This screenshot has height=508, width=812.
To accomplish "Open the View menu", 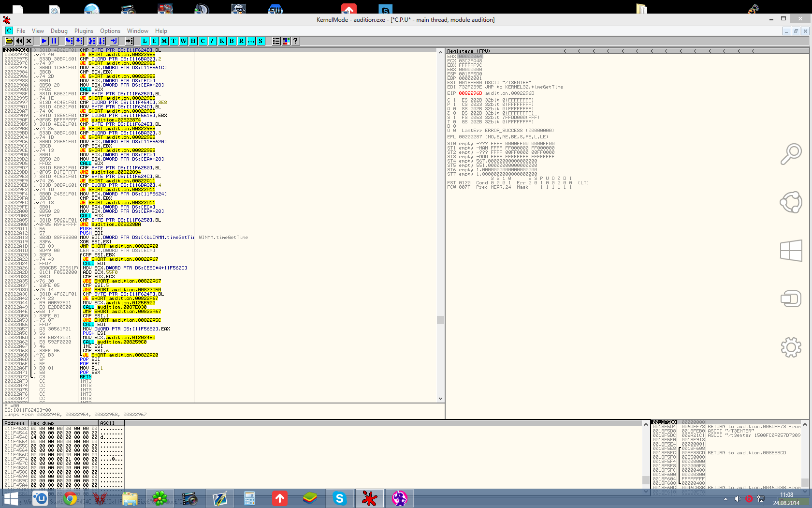I will 38,30.
